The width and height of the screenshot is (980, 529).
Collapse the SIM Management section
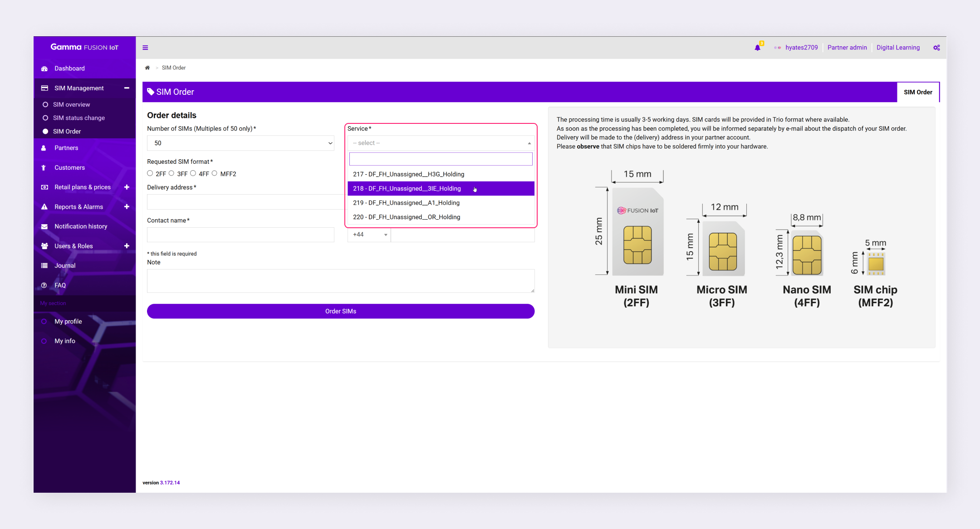tap(127, 88)
